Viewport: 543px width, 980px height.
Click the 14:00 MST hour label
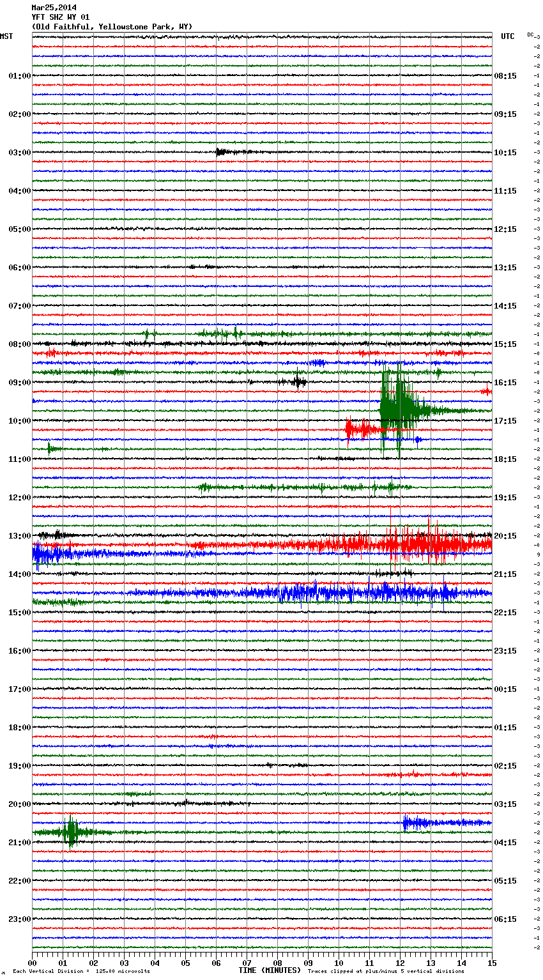[x=20, y=574]
